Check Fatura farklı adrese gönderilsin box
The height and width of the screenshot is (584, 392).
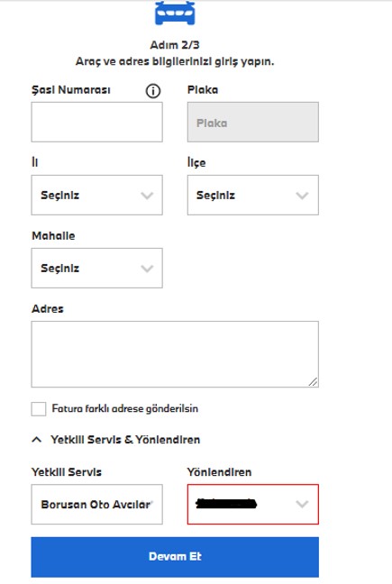point(39,409)
